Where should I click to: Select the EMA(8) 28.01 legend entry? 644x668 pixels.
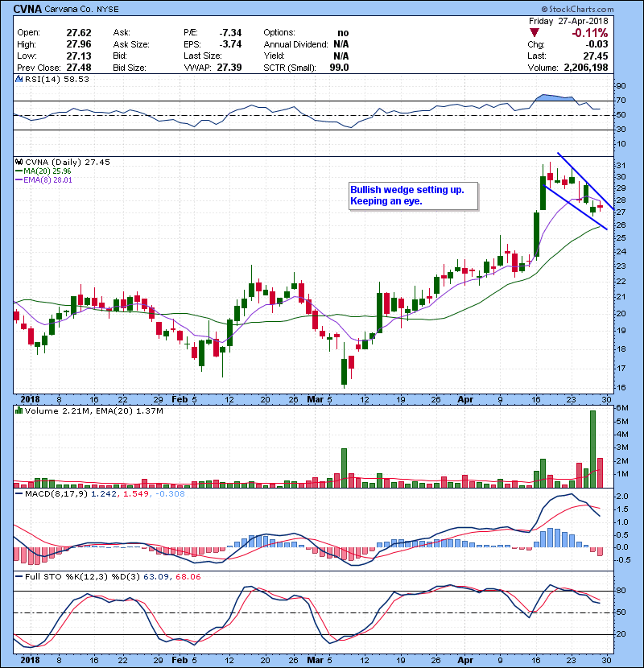[44, 179]
